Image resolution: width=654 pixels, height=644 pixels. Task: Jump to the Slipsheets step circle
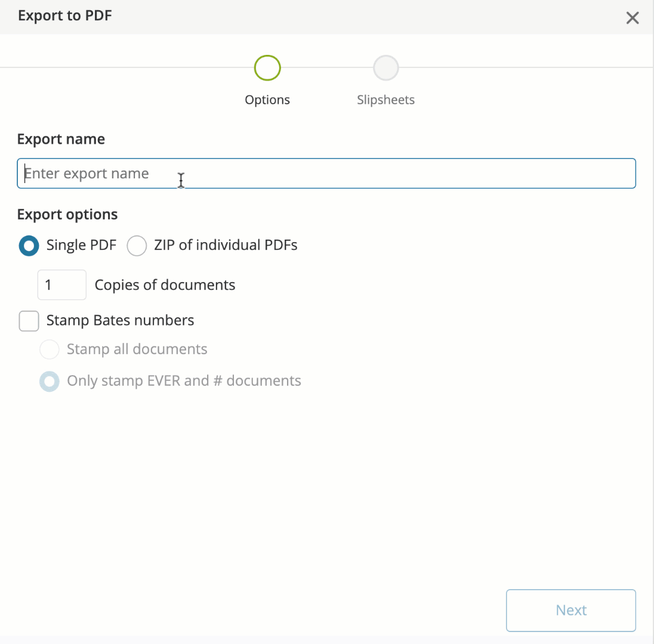click(386, 67)
